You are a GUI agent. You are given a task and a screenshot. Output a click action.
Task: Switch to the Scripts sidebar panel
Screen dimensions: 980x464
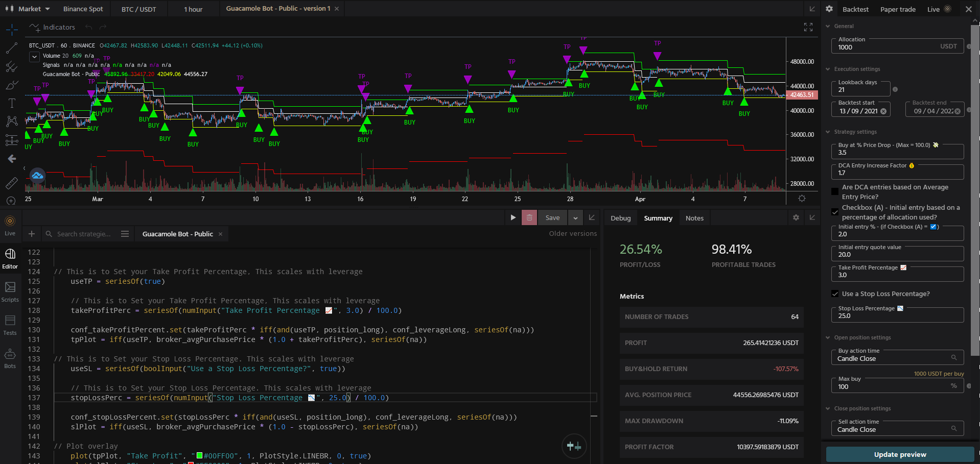[10, 291]
